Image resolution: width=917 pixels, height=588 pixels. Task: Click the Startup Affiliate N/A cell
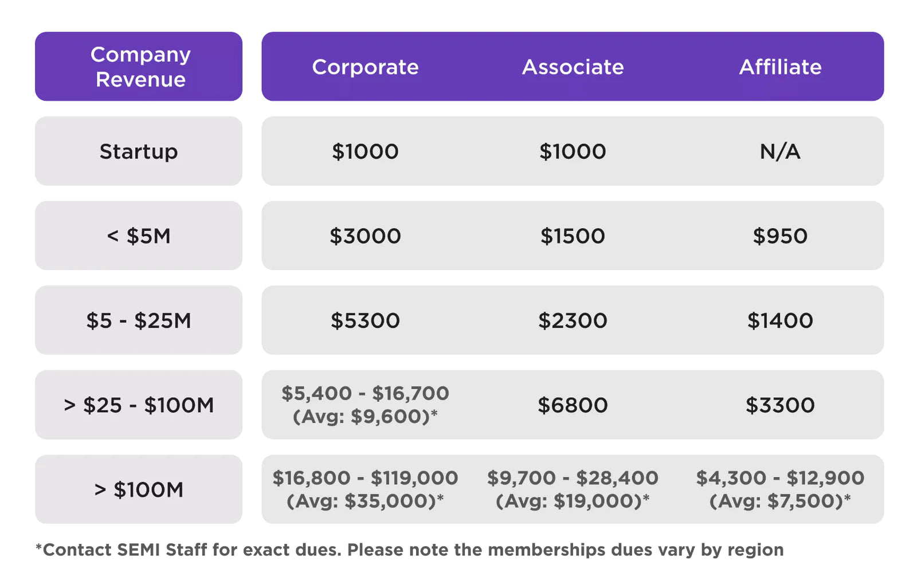point(780,151)
